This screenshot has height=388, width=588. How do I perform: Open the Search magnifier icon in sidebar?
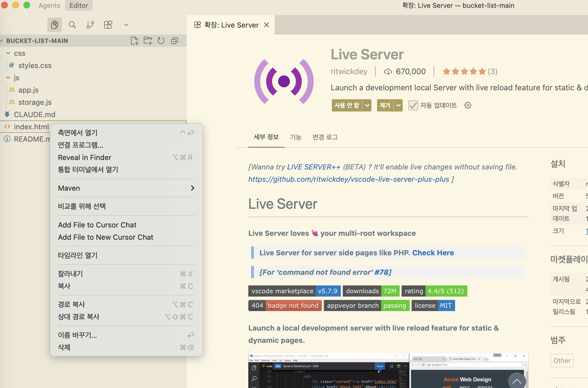[72, 25]
